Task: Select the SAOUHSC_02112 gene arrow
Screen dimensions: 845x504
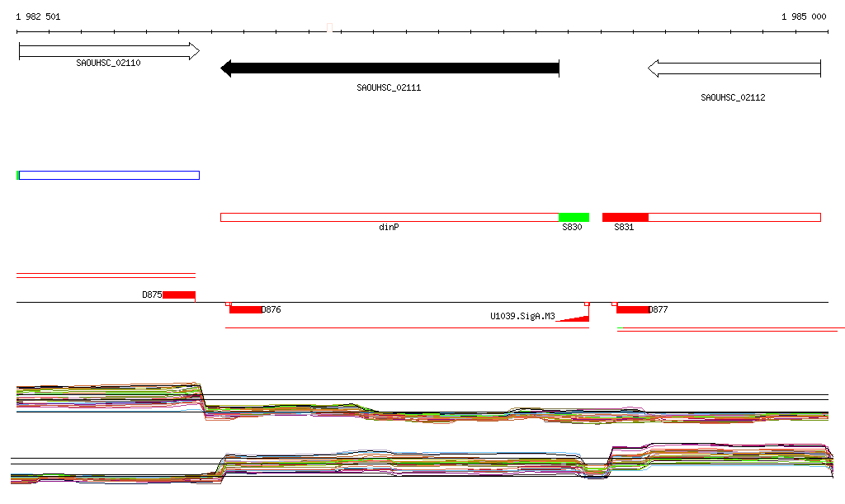Action: (x=734, y=68)
